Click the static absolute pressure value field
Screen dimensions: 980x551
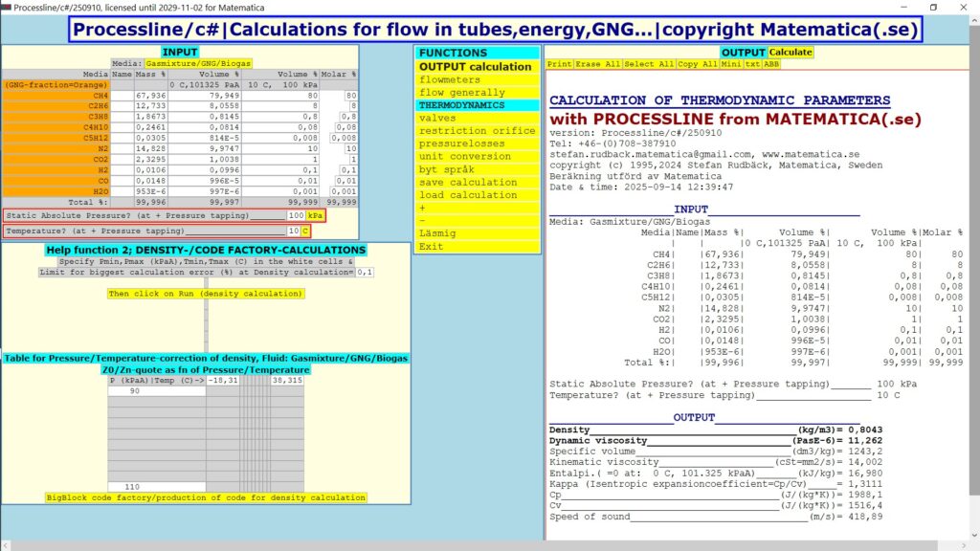[295, 216]
